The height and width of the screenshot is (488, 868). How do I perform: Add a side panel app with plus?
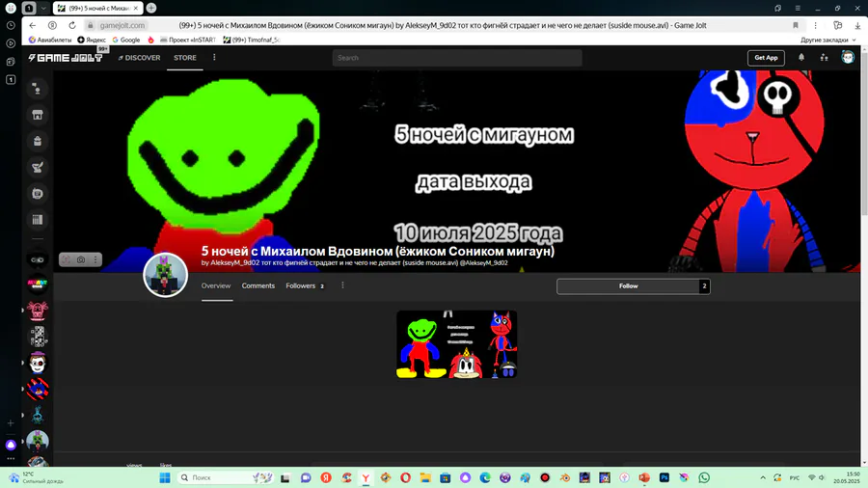pos(11,423)
